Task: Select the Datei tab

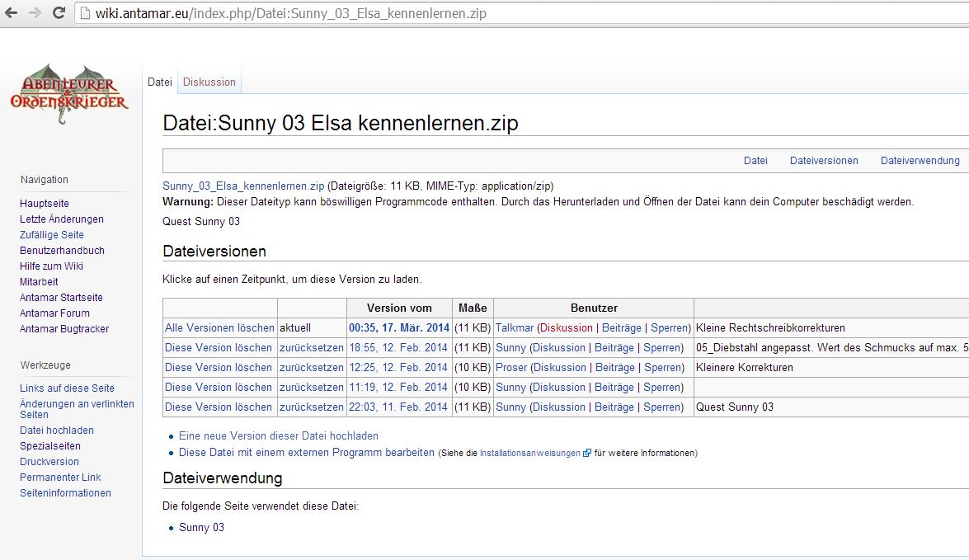Action: pos(159,82)
